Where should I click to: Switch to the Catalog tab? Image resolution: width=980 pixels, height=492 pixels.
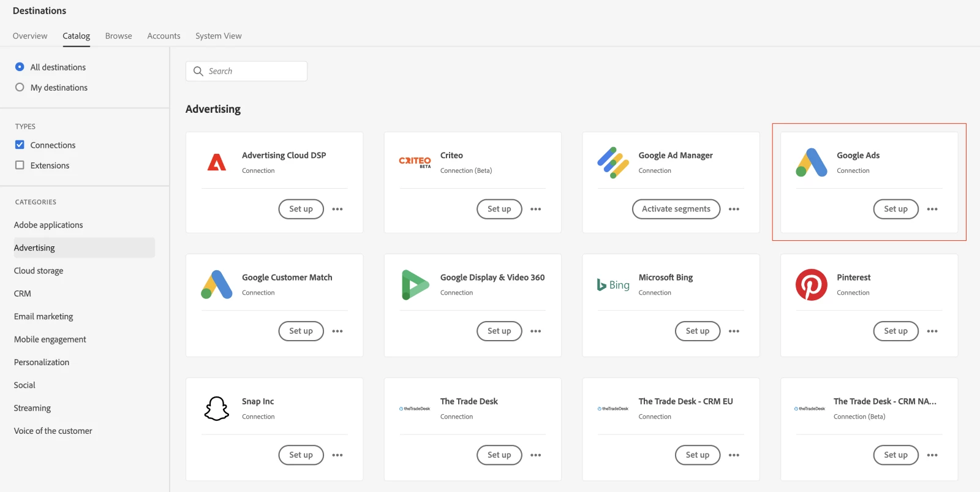(x=76, y=36)
